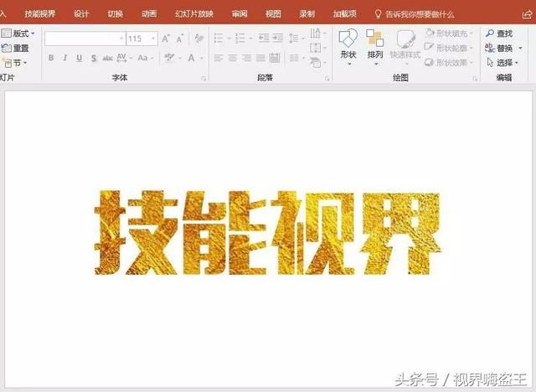Open 版式 layout dropdown
The height and width of the screenshot is (392, 536).
tap(18, 34)
